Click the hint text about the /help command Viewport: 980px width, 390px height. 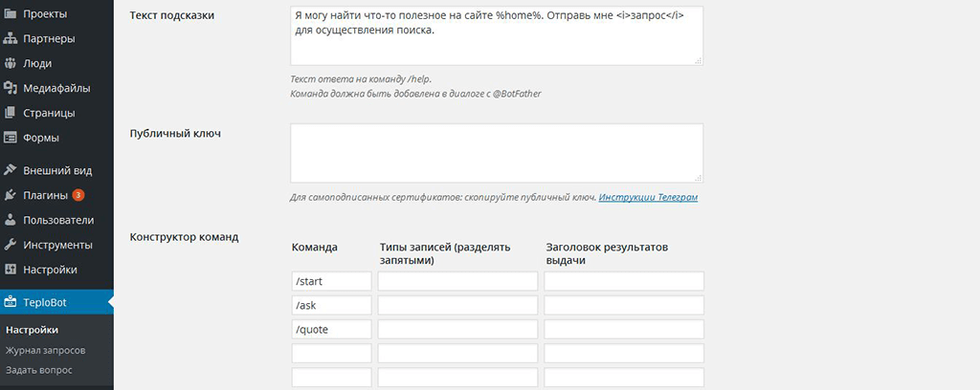coord(361,80)
